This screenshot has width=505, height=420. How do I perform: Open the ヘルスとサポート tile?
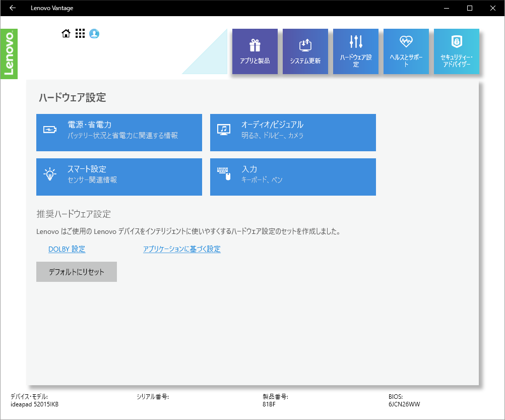406,51
